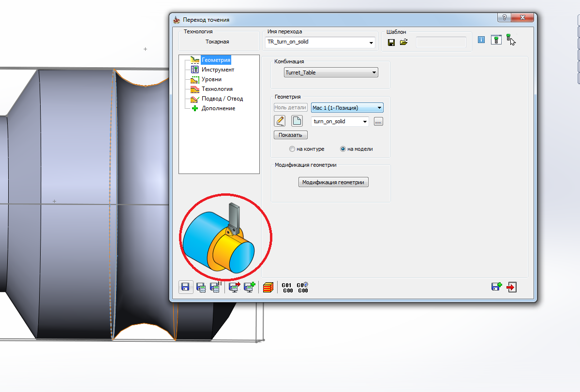Open the Инструмент page in the tree
The image size is (580, 392).
[218, 70]
